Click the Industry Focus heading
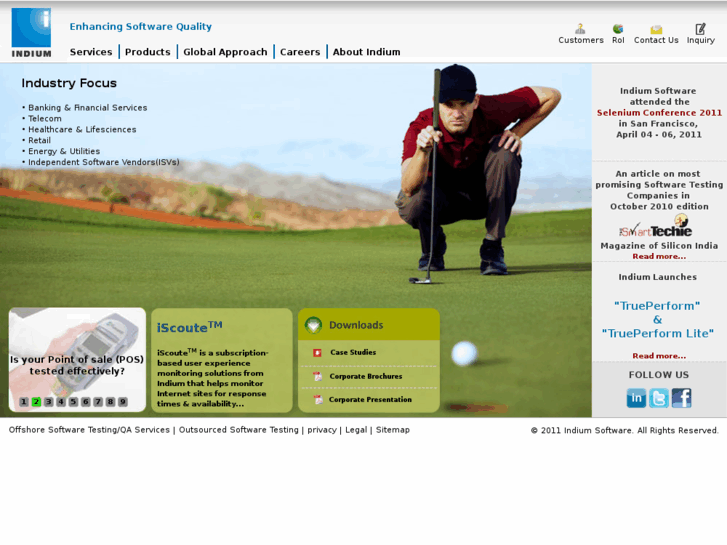Screen dimensions: 727x545 69,83
